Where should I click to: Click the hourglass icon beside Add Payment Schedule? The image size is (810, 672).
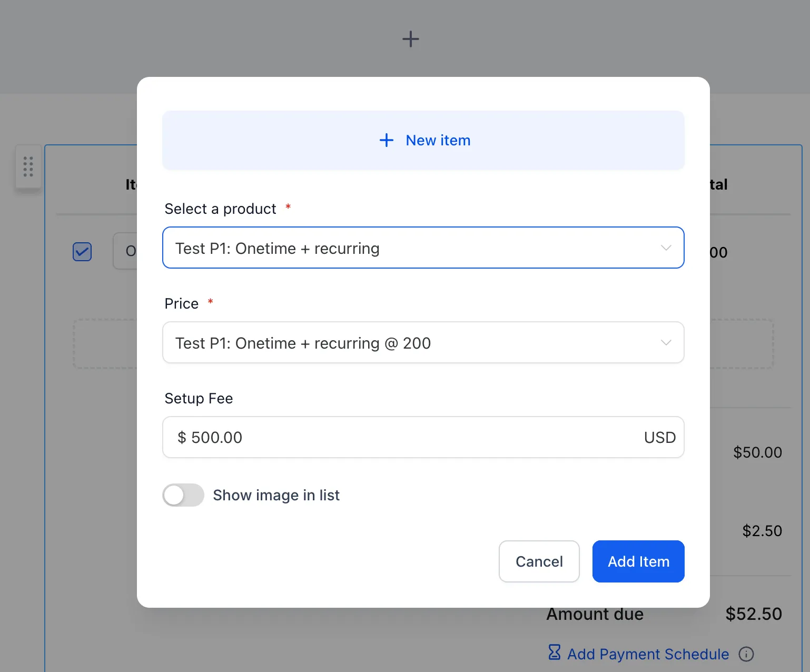[554, 652]
